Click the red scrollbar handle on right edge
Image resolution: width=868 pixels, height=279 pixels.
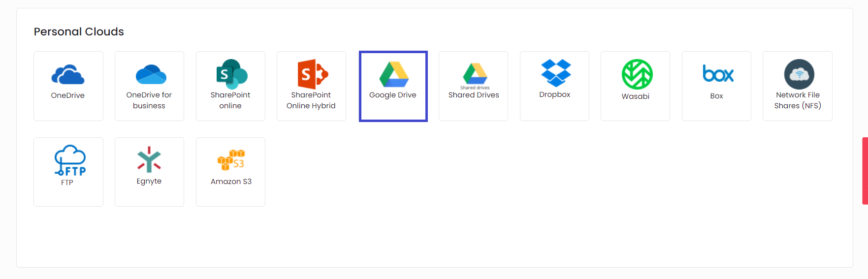(865, 171)
